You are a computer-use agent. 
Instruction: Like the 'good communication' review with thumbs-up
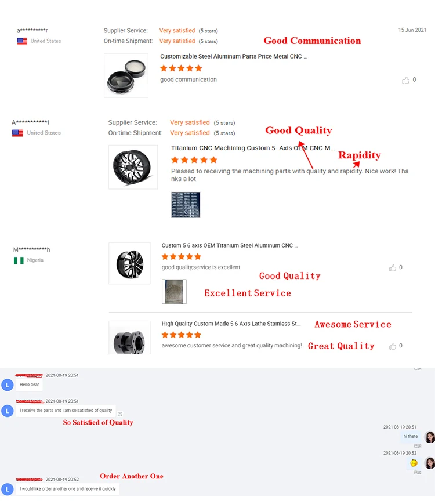[x=405, y=80]
